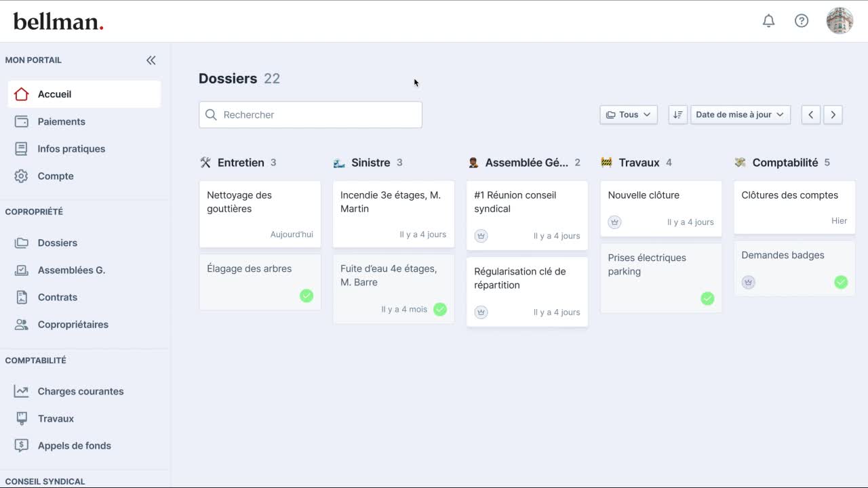The image size is (868, 488).
Task: Click the sort order icon
Action: pyautogui.click(x=677, y=115)
